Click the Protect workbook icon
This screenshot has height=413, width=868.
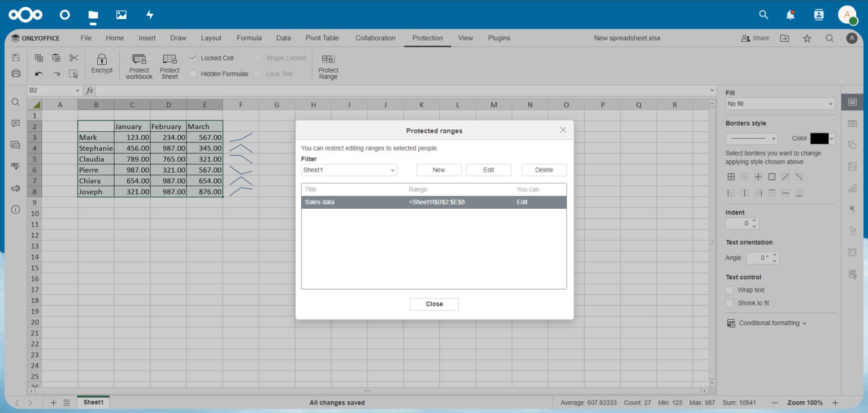[x=139, y=59]
